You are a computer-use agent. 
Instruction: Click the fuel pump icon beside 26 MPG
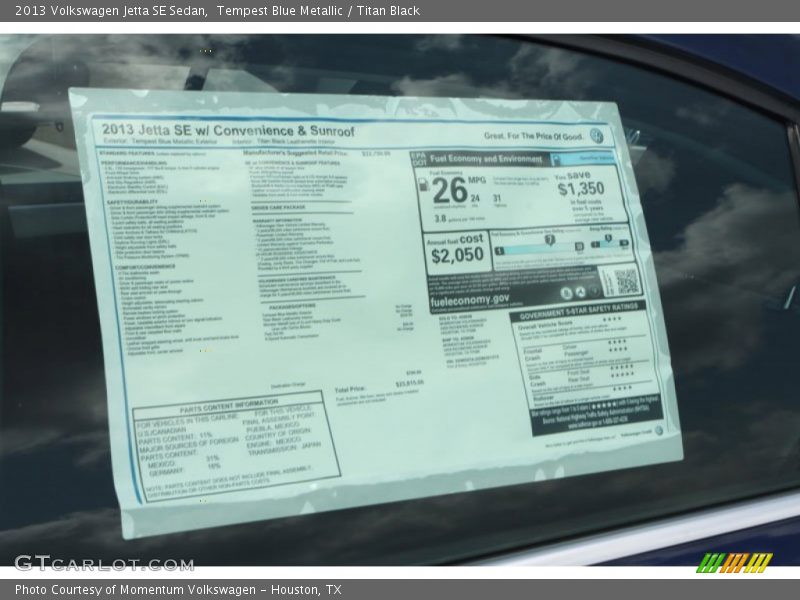[x=420, y=186]
